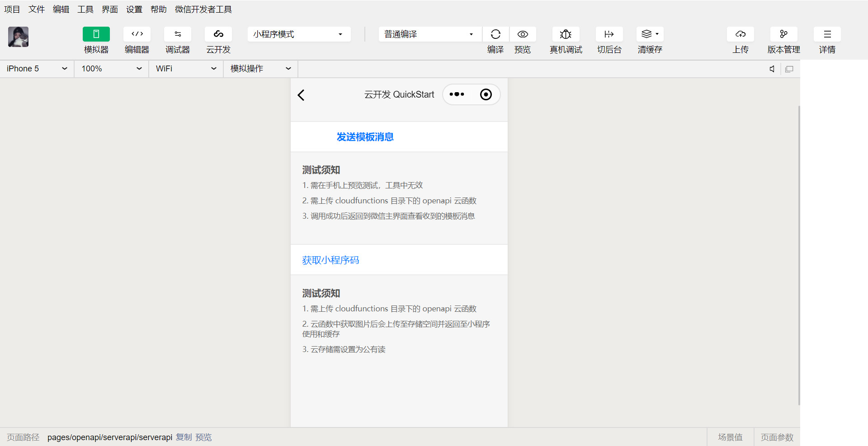Detach the simulator window icon
This screenshot has height=446, width=868.
(x=789, y=69)
